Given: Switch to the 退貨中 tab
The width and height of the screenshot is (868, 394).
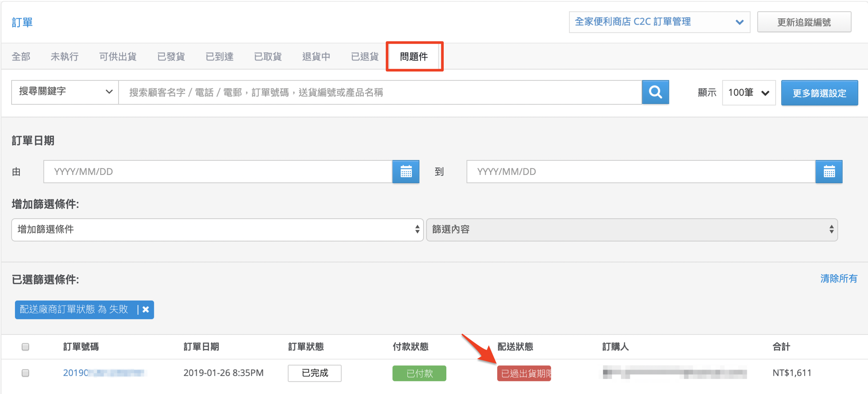Looking at the screenshot, I should pos(316,56).
